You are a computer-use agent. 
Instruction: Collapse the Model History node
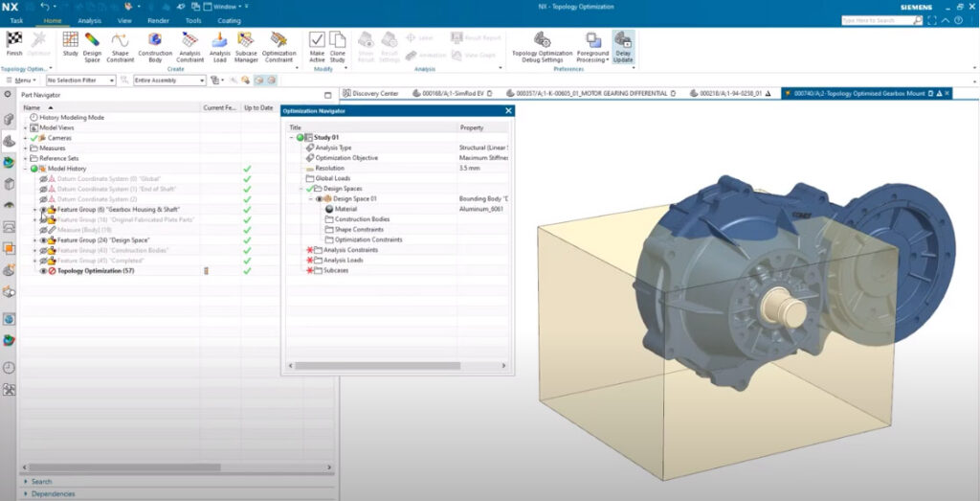point(26,169)
